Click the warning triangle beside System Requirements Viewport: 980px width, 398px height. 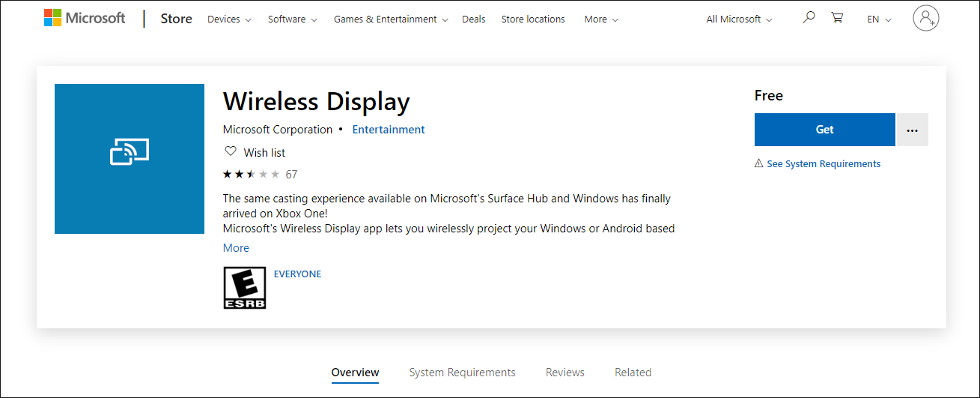(x=759, y=163)
